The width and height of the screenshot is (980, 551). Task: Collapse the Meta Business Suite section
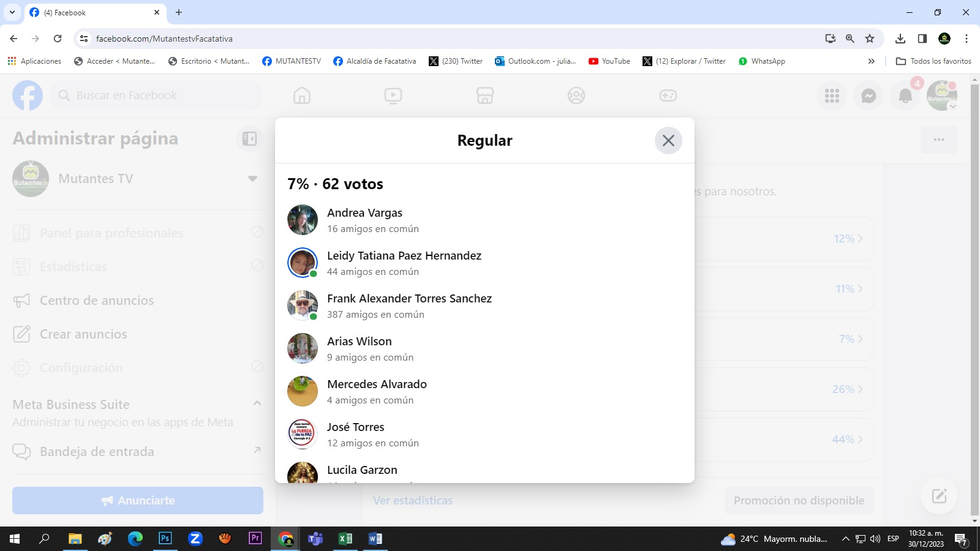pyautogui.click(x=257, y=403)
